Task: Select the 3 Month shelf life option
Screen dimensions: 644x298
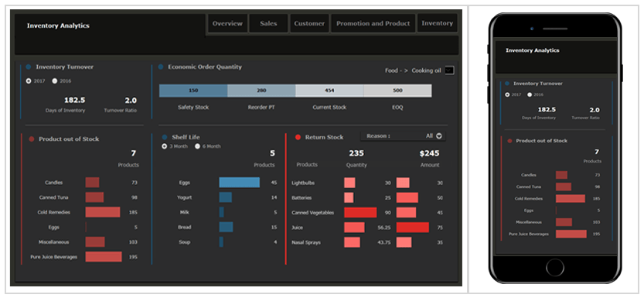Action: point(164,146)
